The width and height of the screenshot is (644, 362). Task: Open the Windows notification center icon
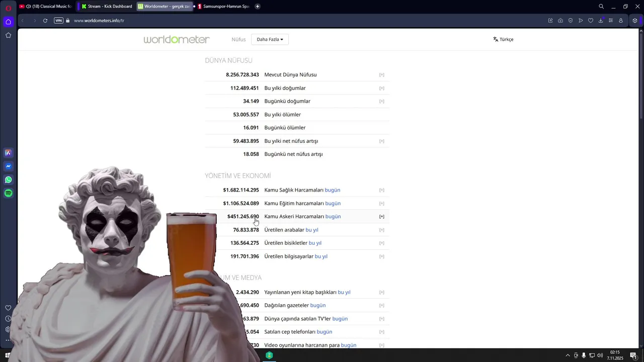pyautogui.click(x=633, y=355)
